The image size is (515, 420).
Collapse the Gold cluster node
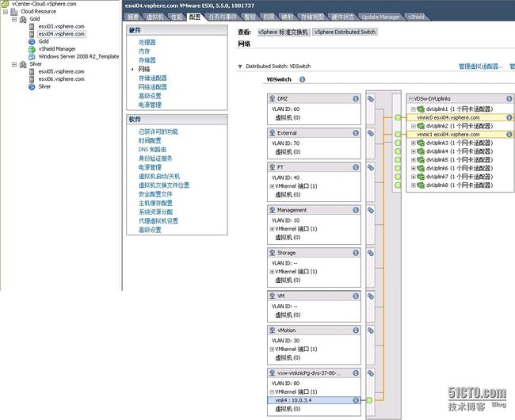tap(14, 19)
